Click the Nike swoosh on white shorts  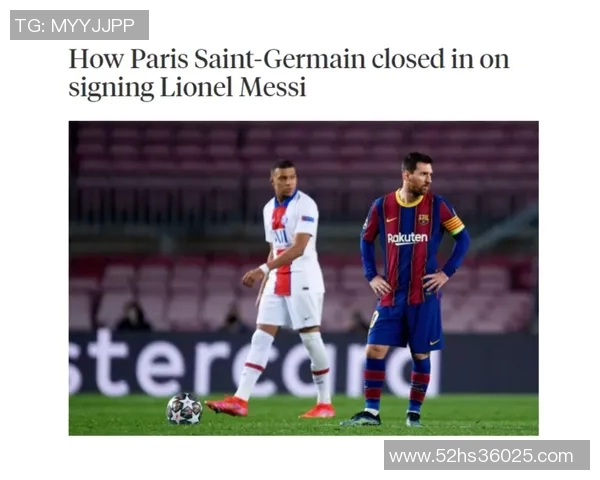[307, 318]
